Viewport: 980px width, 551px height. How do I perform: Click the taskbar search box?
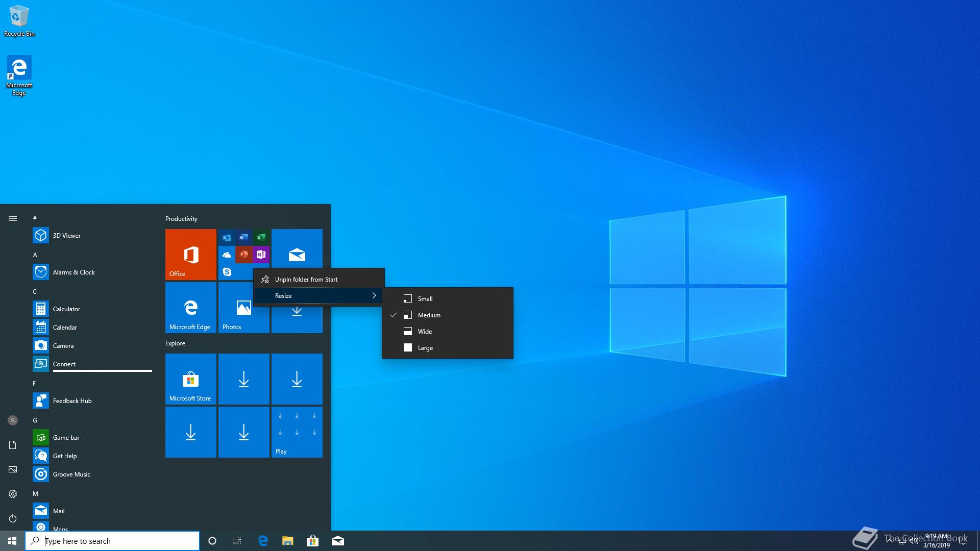[x=112, y=541]
